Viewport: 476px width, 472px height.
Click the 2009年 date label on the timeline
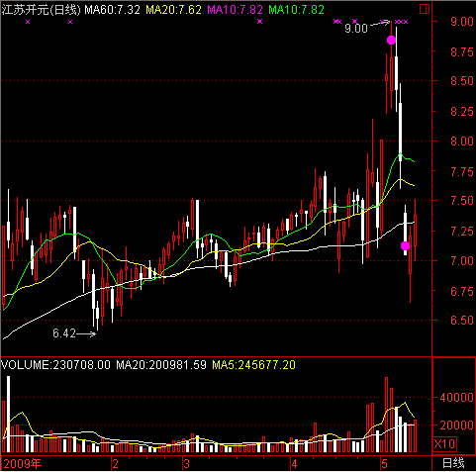coord(23,464)
